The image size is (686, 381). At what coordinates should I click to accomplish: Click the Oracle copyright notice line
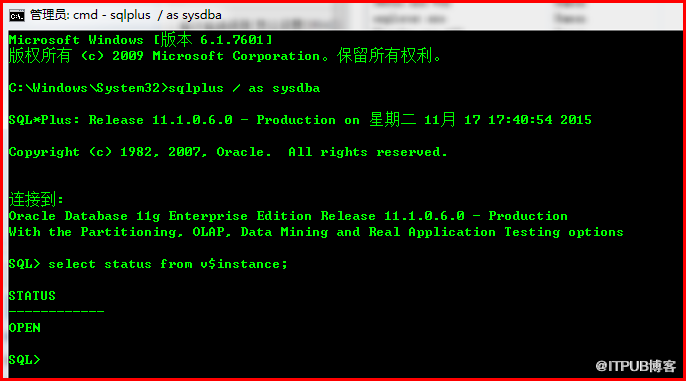click(228, 152)
